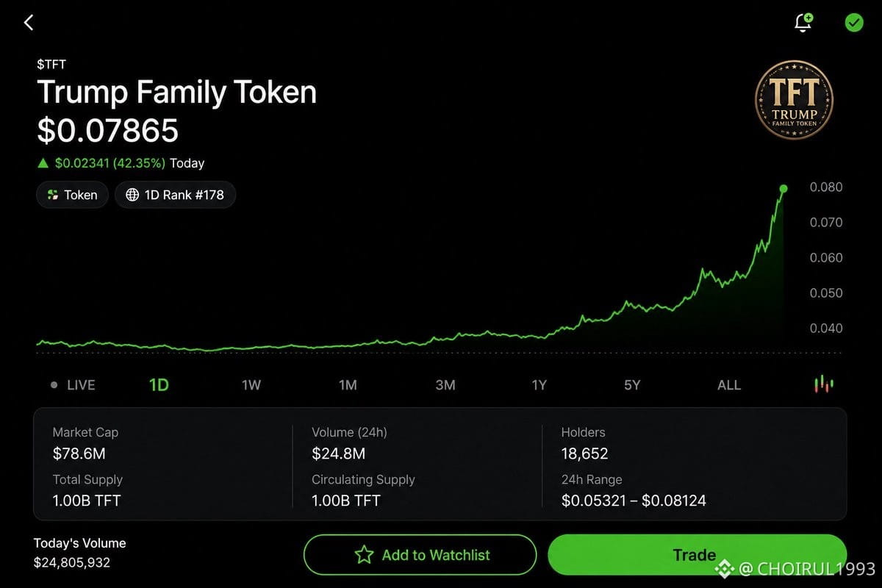Select the 1D time range
This screenshot has width=882, height=588.
[159, 384]
